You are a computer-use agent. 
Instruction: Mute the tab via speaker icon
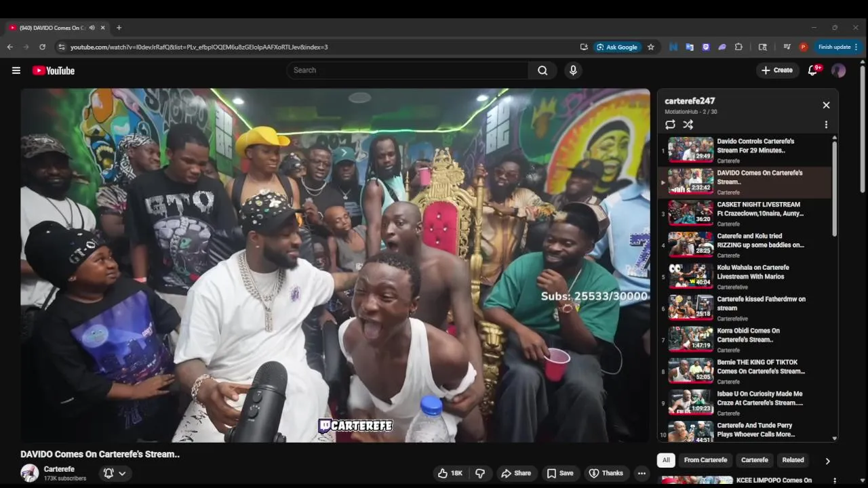click(x=92, y=28)
